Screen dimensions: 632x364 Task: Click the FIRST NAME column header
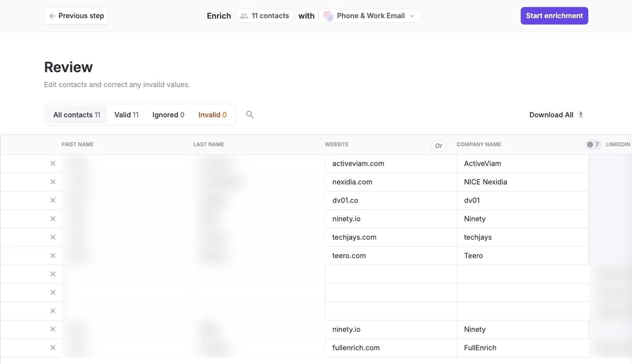point(77,144)
